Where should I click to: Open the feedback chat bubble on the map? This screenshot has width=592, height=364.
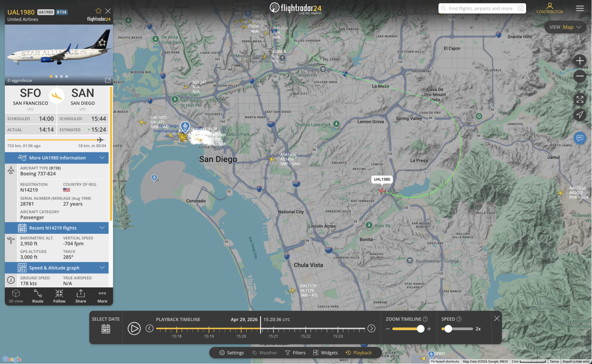(579, 138)
